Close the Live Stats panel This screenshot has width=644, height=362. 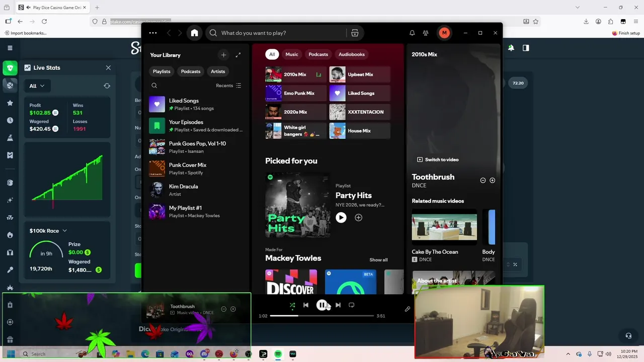tap(108, 67)
